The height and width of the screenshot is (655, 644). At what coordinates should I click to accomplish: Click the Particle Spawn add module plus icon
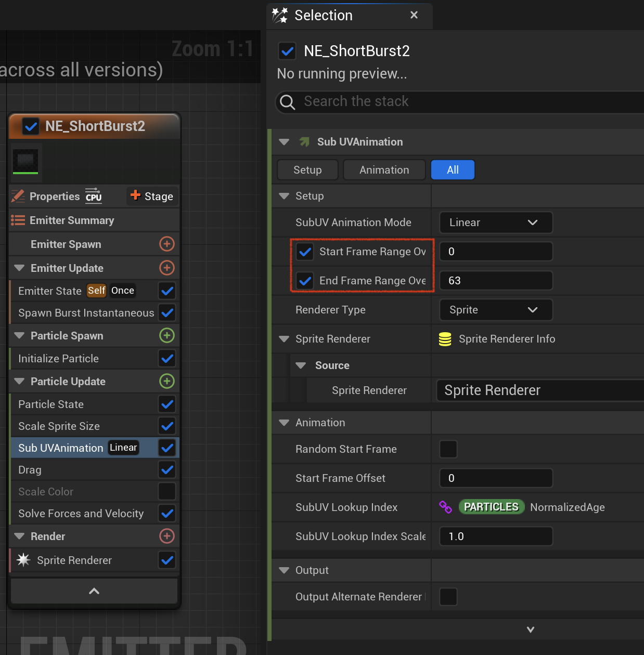click(166, 335)
